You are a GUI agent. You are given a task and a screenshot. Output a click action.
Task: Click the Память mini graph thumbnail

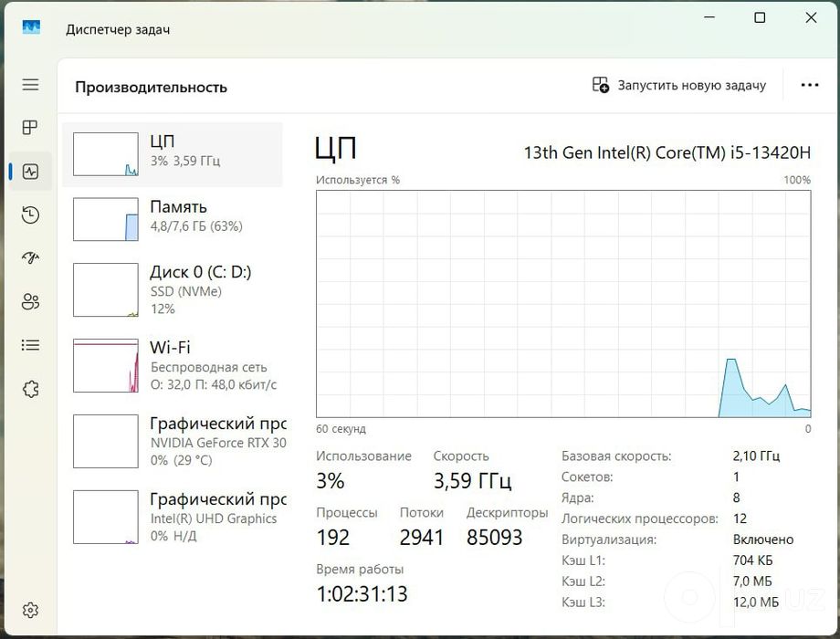[106, 219]
